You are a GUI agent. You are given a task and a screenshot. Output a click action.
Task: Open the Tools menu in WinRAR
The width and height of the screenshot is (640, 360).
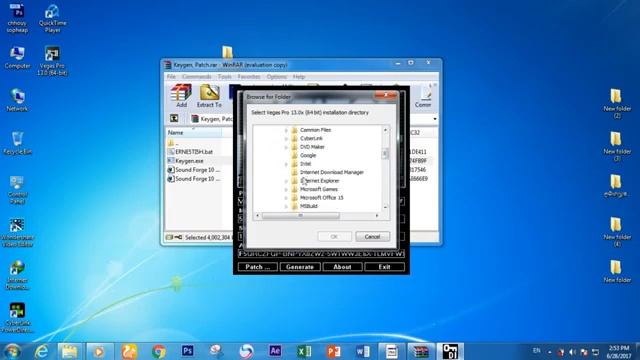tap(224, 77)
